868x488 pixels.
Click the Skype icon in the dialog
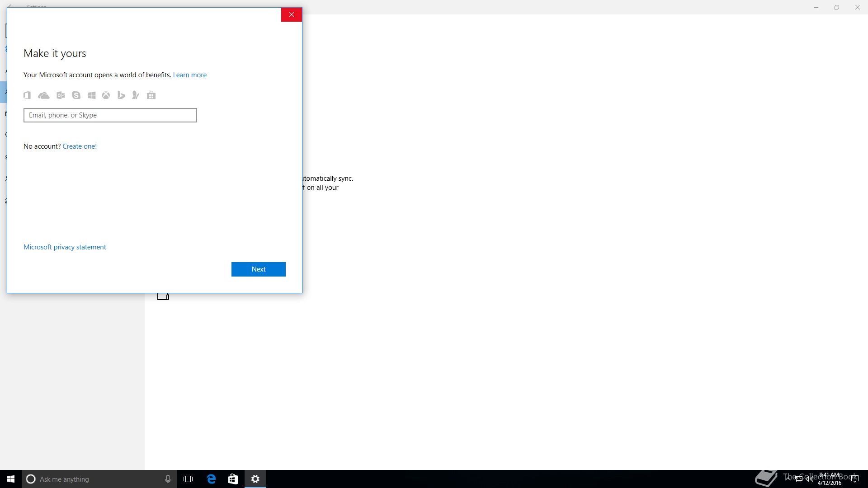[76, 95]
